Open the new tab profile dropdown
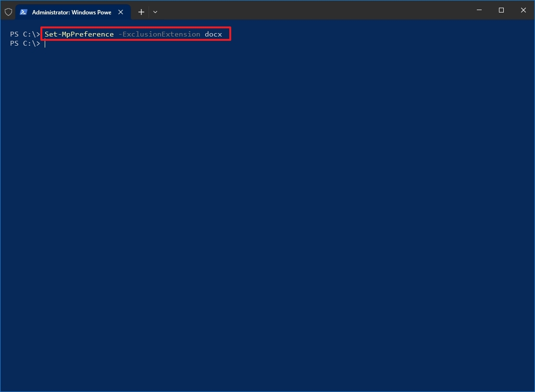535x392 pixels. point(155,12)
